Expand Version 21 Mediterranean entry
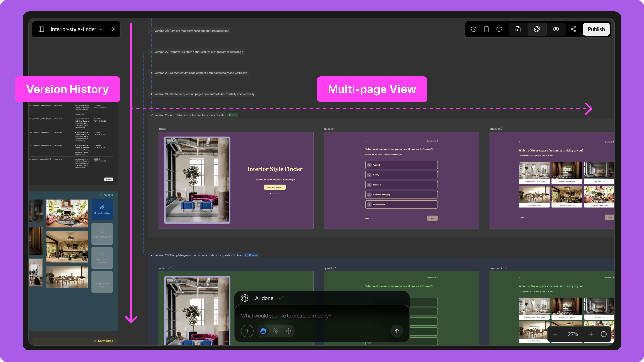This screenshot has width=644, height=362. pos(151,31)
